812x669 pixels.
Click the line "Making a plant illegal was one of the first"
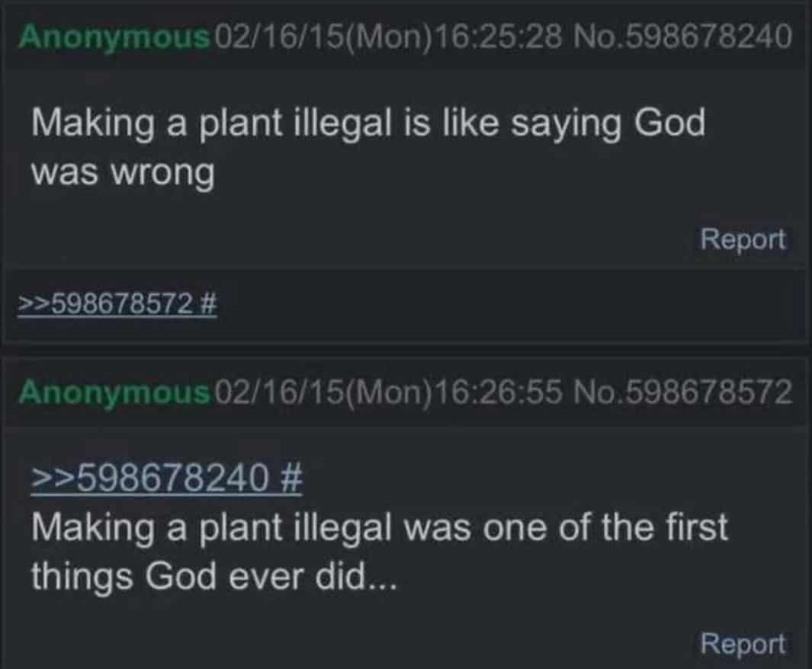(x=379, y=527)
